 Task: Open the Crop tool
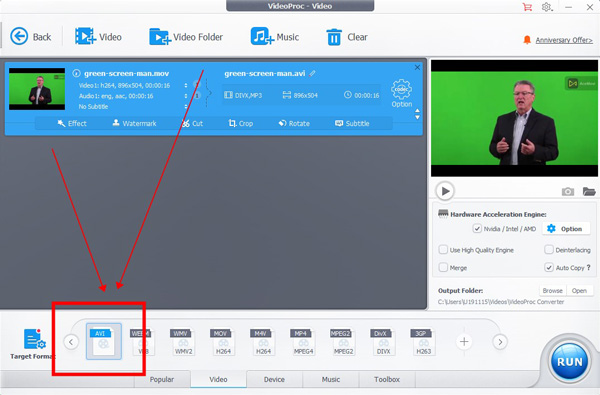point(241,123)
